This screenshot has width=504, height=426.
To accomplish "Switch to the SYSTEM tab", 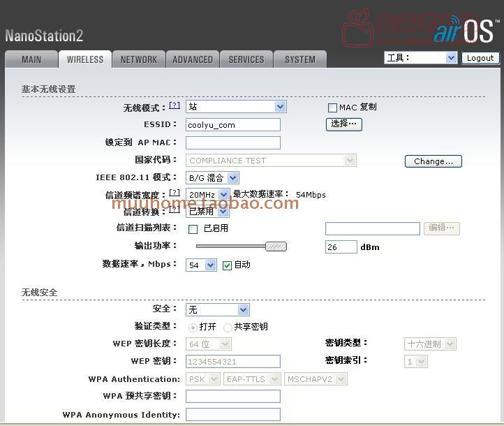I will 300,59.
